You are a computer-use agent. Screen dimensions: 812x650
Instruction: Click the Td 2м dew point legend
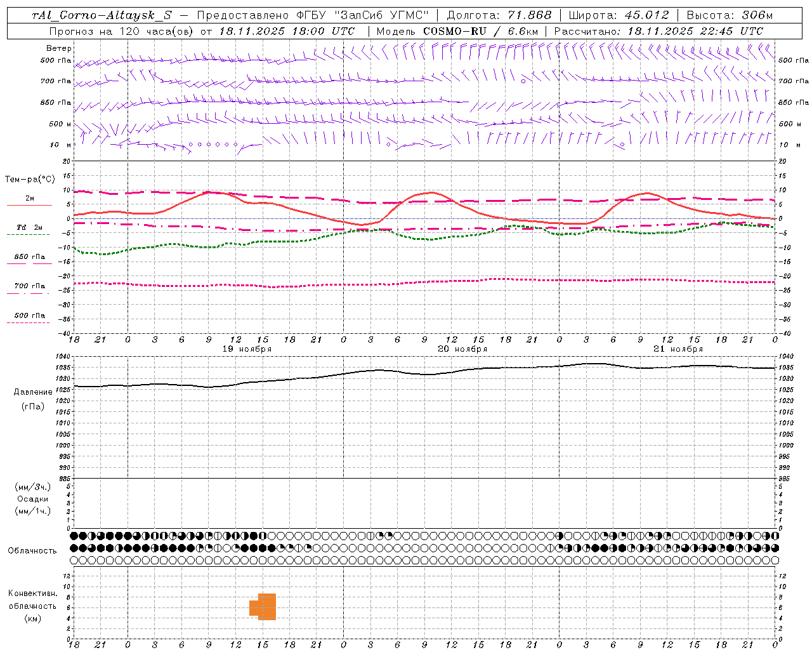click(x=29, y=230)
